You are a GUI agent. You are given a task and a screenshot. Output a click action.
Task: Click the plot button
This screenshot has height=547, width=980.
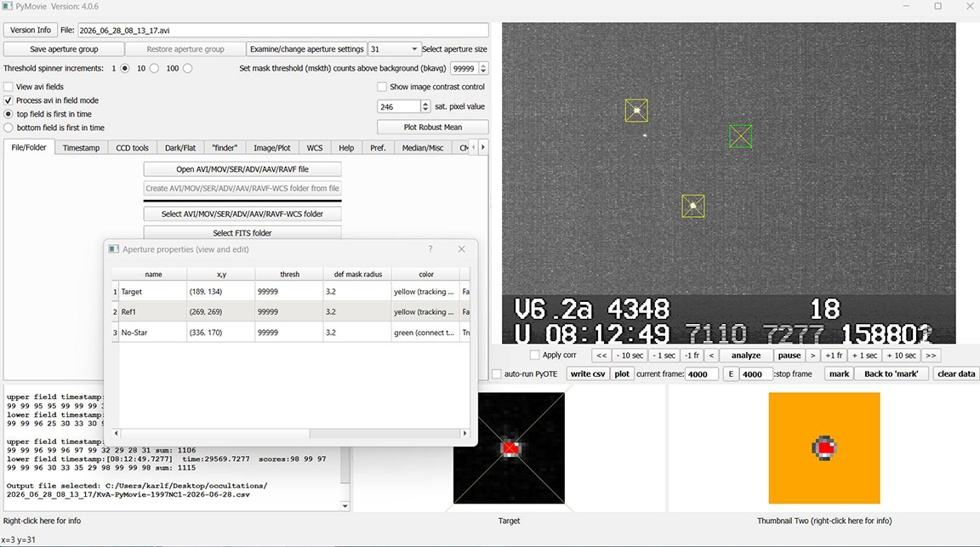(x=622, y=373)
